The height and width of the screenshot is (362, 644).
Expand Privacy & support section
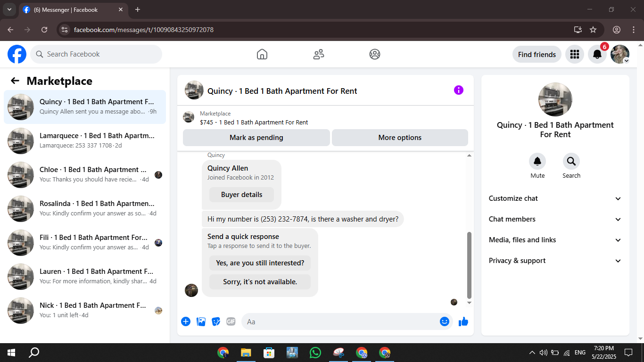tap(555, 261)
